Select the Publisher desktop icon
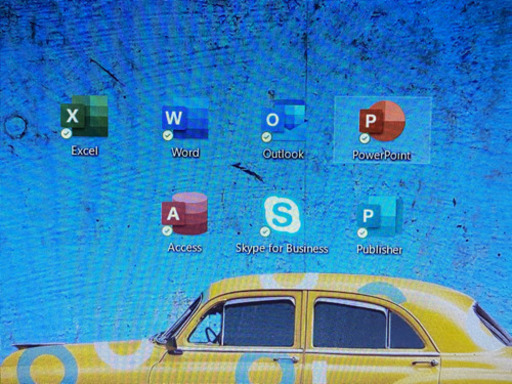The image size is (512, 384). point(380,217)
